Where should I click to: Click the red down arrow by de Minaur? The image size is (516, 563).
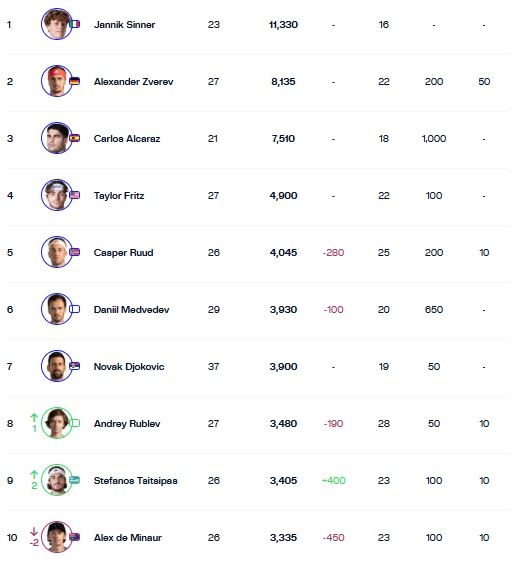pos(34,532)
